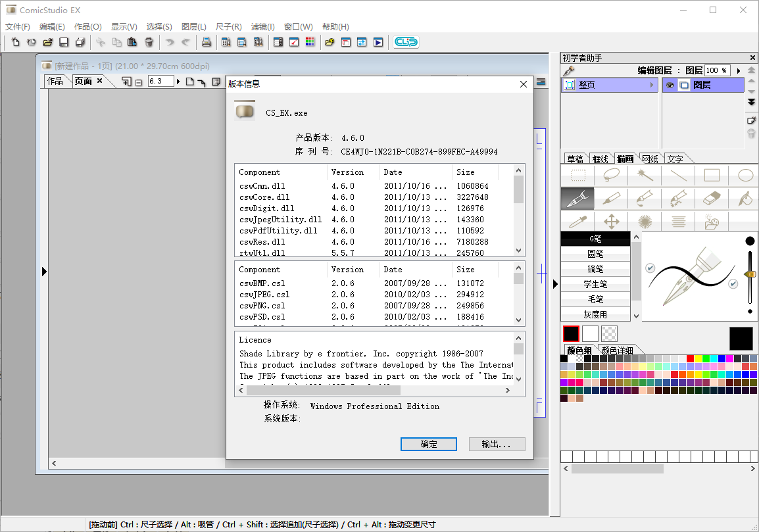759x532 pixels.
Task: Open the 帮助(H) menu
Action: 335,26
